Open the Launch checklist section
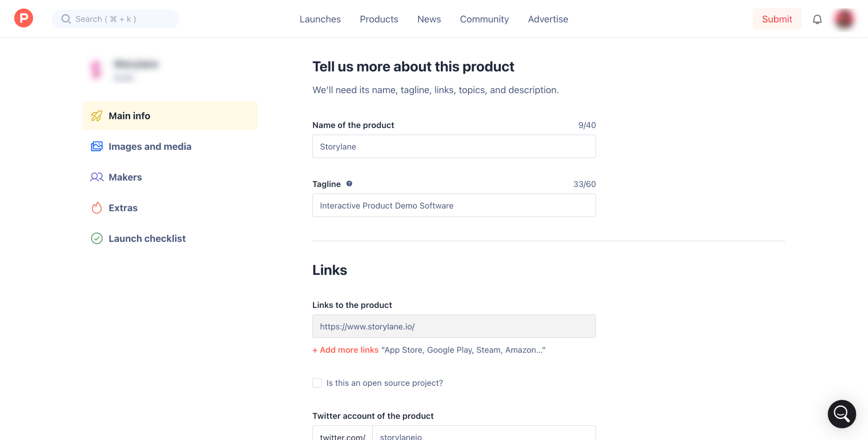Image resolution: width=868 pixels, height=440 pixels. point(147,238)
